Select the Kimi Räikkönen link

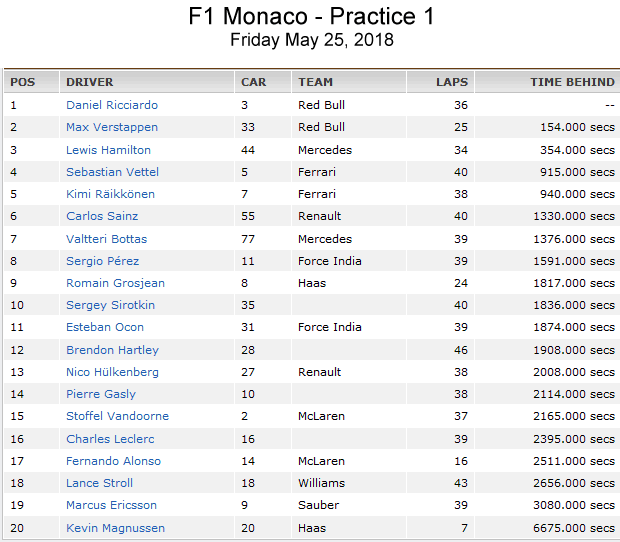(110, 194)
